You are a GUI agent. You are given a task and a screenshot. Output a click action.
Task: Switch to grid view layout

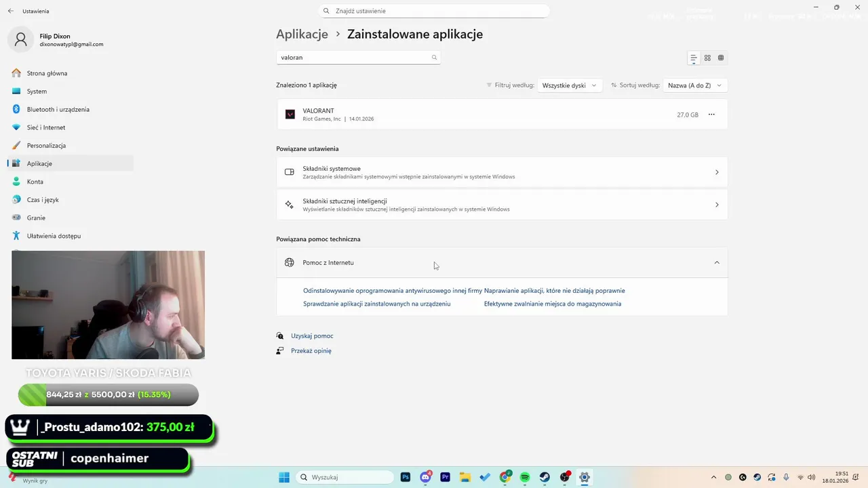[x=707, y=58]
